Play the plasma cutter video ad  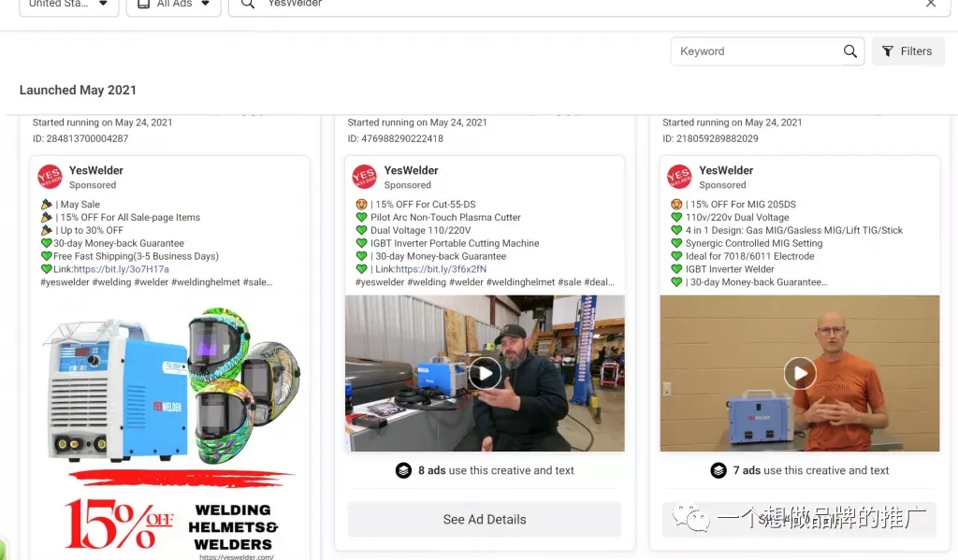pyautogui.click(x=486, y=373)
